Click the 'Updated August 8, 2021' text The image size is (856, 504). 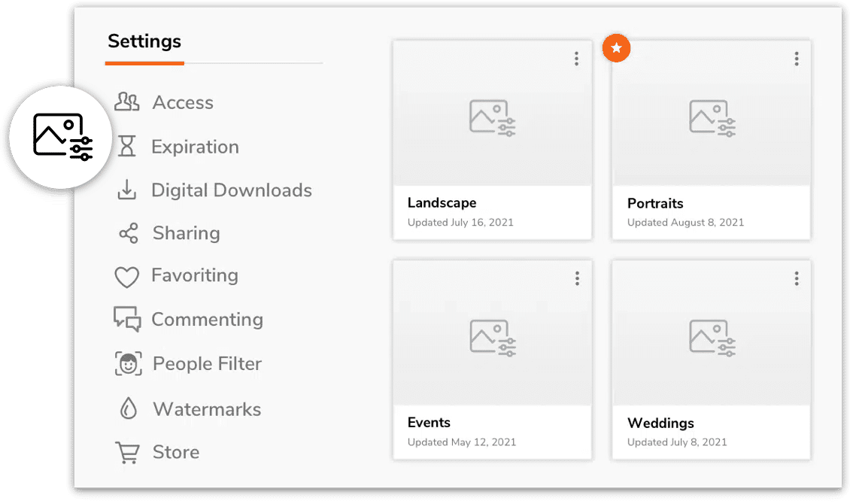click(x=685, y=222)
